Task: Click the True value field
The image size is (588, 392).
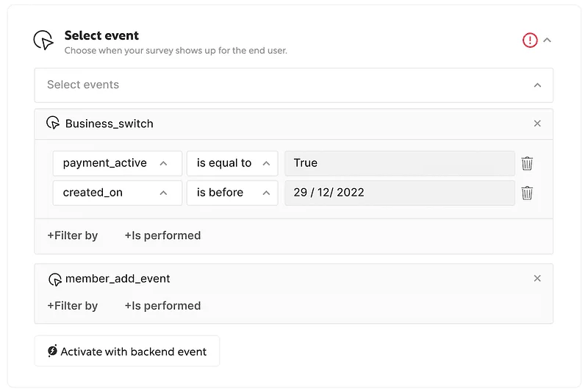Action: coord(399,163)
